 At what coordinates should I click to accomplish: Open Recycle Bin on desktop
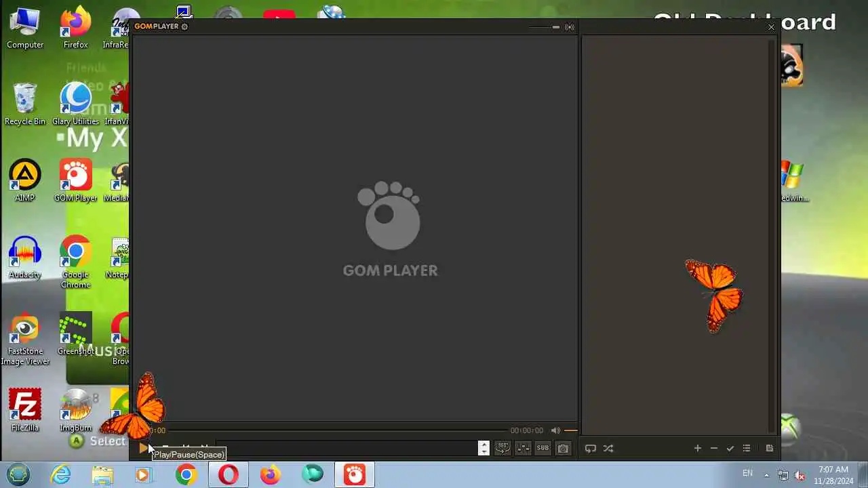pyautogui.click(x=25, y=105)
